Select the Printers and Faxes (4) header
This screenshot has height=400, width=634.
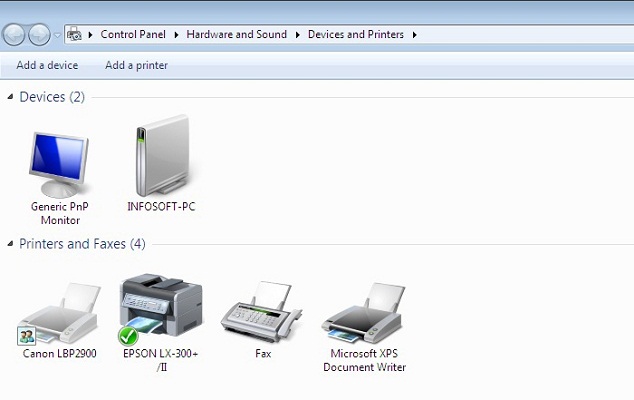(x=82, y=244)
